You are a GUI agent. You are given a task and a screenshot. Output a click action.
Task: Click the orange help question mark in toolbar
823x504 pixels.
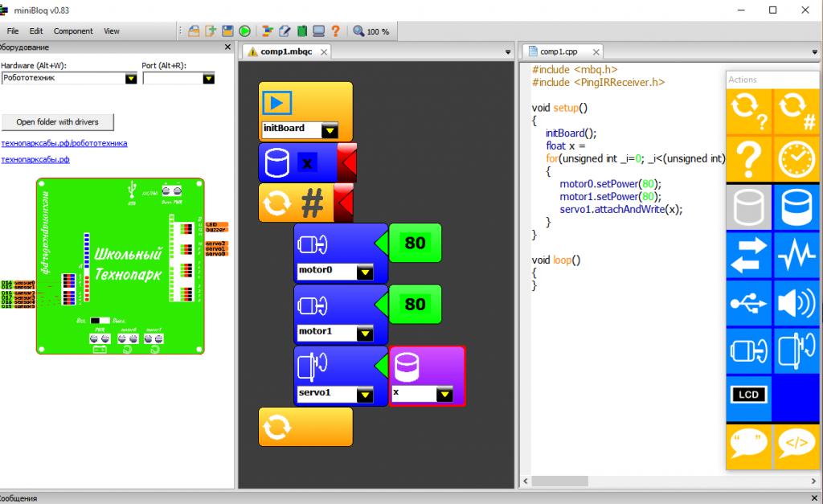coord(335,31)
